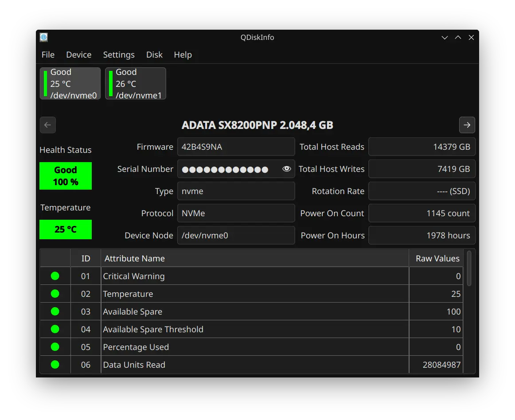Click ID cell 06

[86, 365]
